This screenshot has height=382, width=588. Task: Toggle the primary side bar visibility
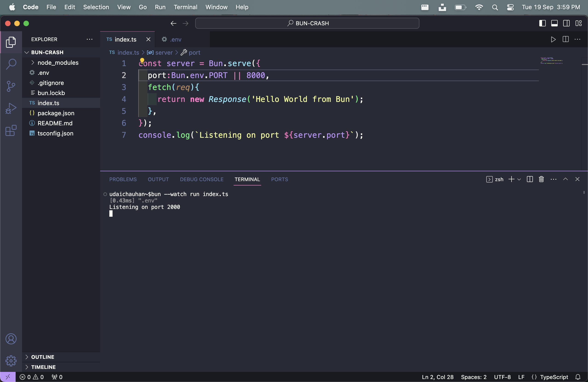tap(542, 23)
